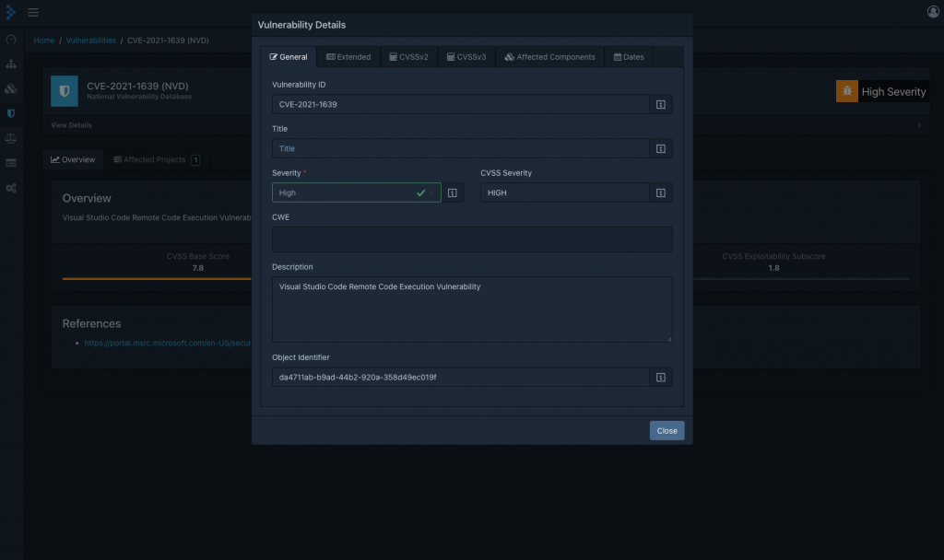Open the CVSSv3 tab
Screen dimensions: 944x560
tap(466, 57)
